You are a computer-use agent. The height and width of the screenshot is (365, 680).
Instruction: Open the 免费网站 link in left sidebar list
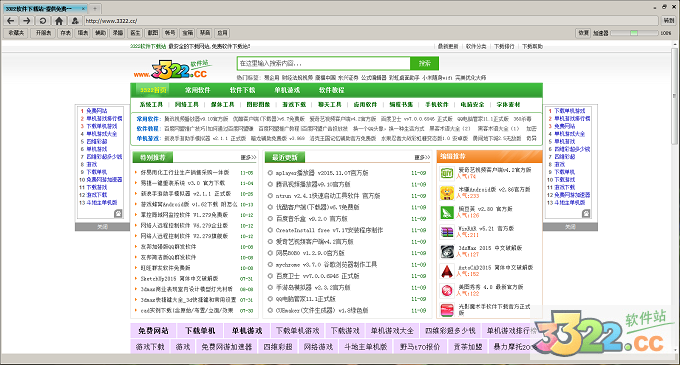pyautogui.click(x=97, y=111)
